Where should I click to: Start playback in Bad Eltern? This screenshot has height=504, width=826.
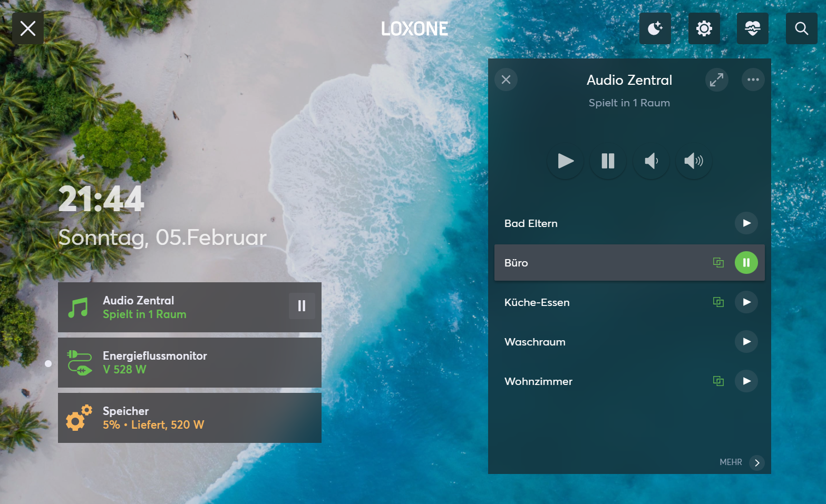746,223
